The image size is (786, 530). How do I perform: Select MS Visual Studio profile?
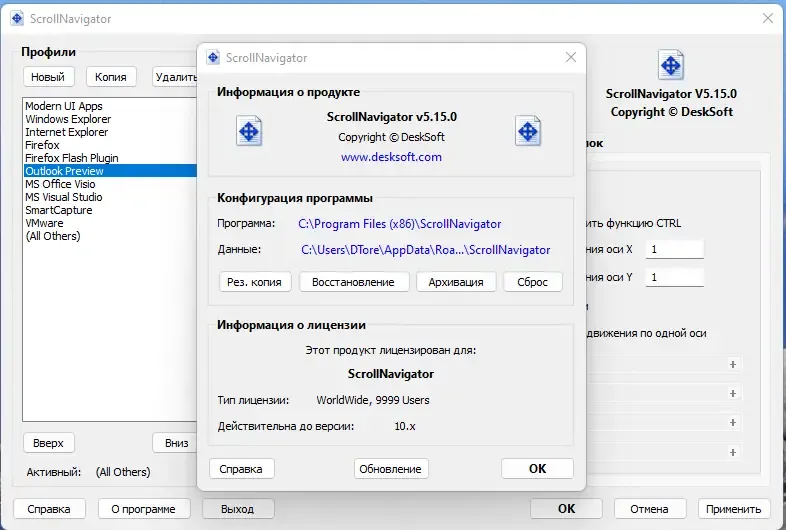point(110,197)
